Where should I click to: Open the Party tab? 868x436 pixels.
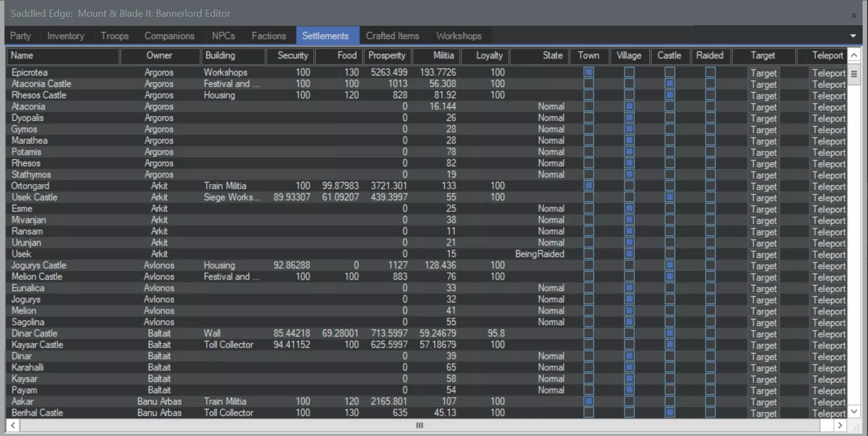[x=21, y=36]
